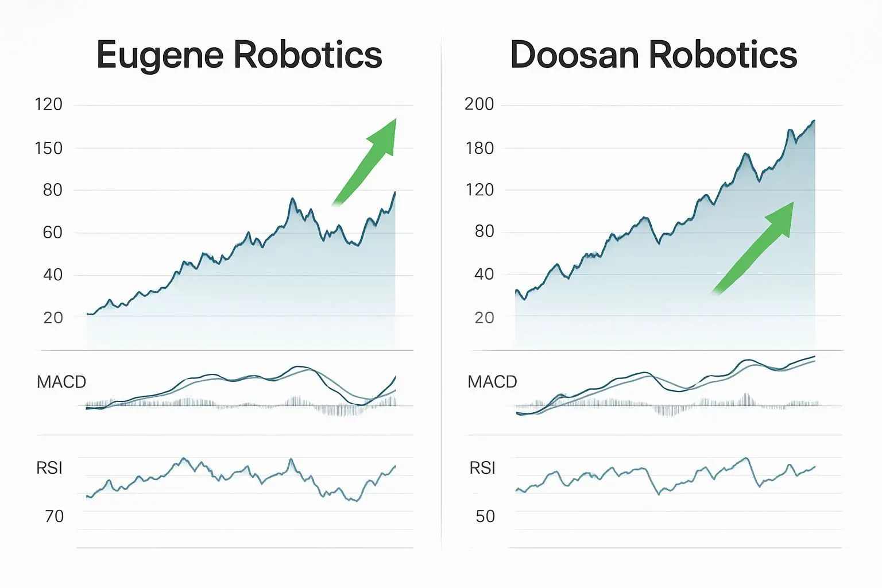Click the 120 axis label on Doosan chart

479,189
